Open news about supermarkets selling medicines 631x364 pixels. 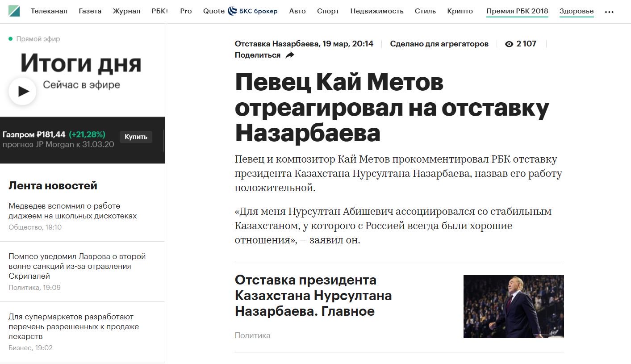point(74,326)
